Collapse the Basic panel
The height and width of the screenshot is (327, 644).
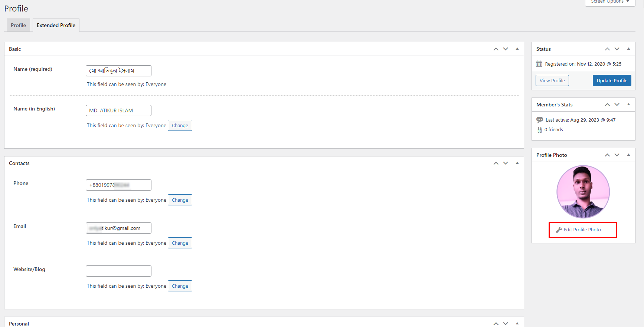(x=517, y=49)
